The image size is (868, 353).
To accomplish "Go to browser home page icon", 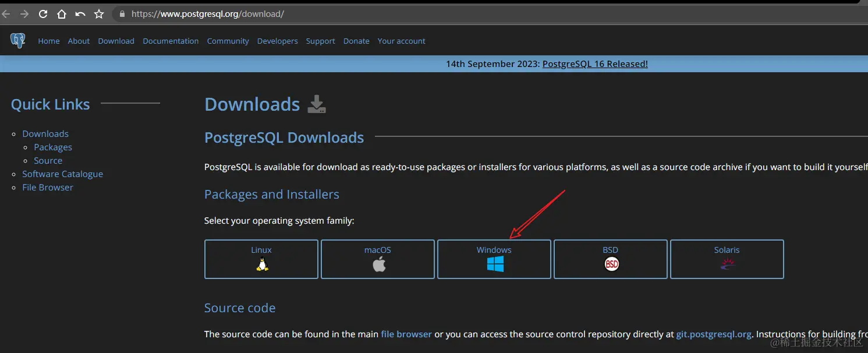I will point(62,14).
